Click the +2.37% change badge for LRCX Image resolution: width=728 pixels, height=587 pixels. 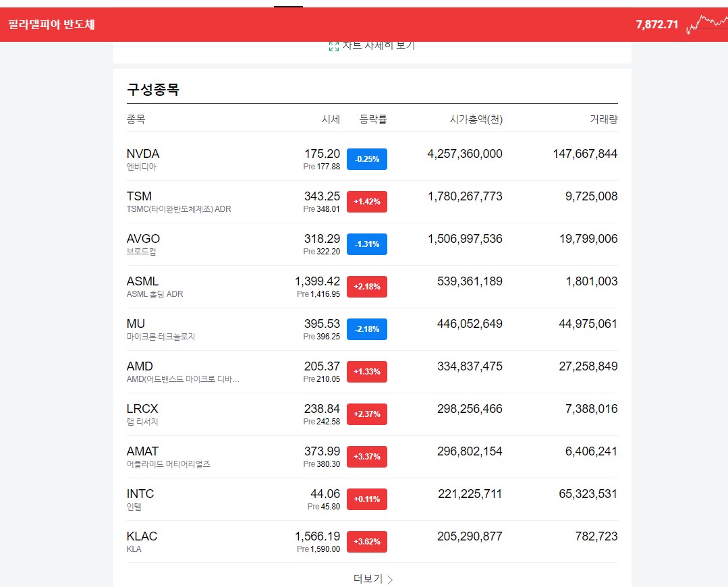tap(367, 414)
